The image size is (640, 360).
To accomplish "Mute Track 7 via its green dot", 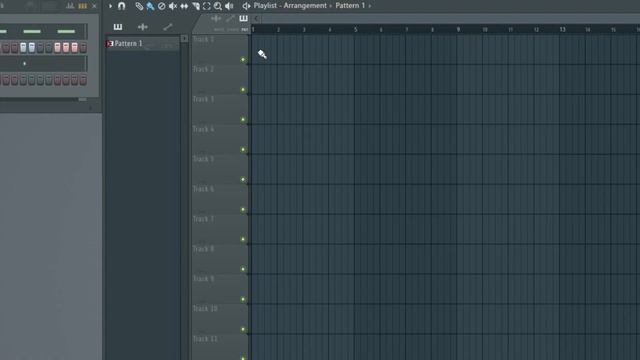I will (x=243, y=239).
